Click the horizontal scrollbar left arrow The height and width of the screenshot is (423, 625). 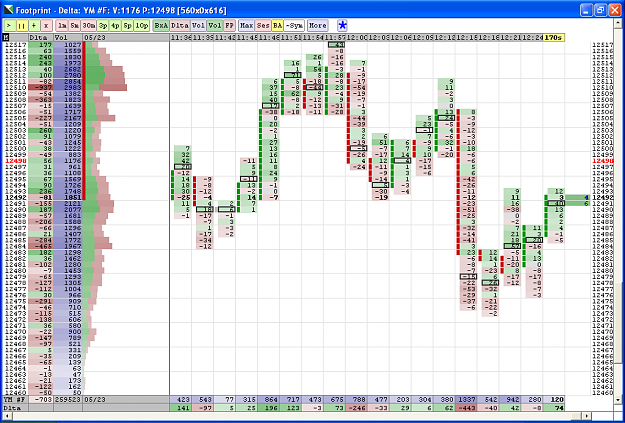[7, 415]
